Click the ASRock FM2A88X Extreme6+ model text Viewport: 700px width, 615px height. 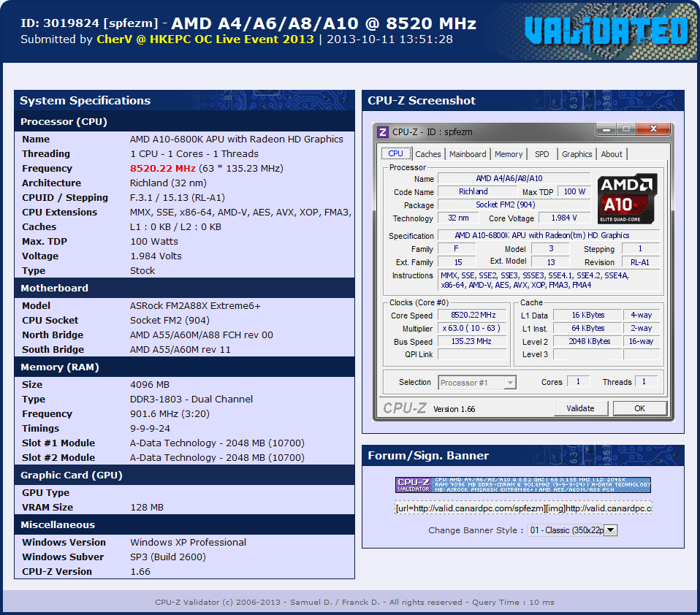[x=195, y=306]
